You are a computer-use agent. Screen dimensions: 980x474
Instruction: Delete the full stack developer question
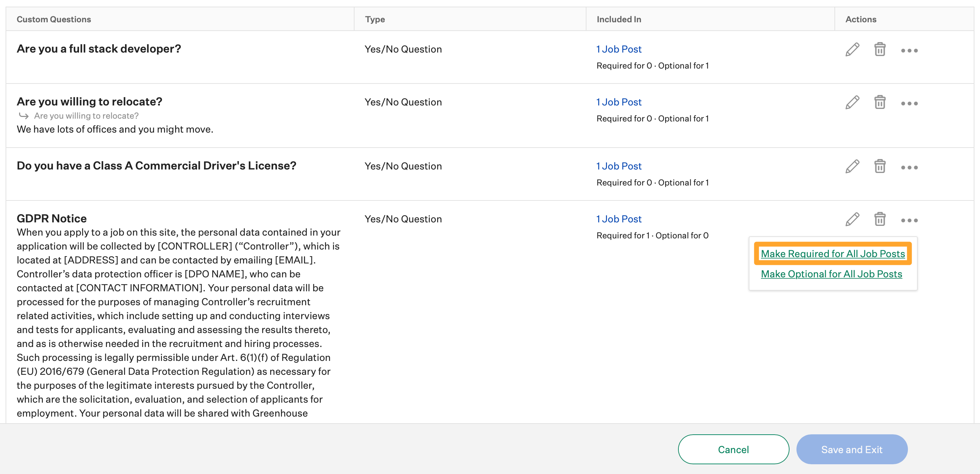880,49
